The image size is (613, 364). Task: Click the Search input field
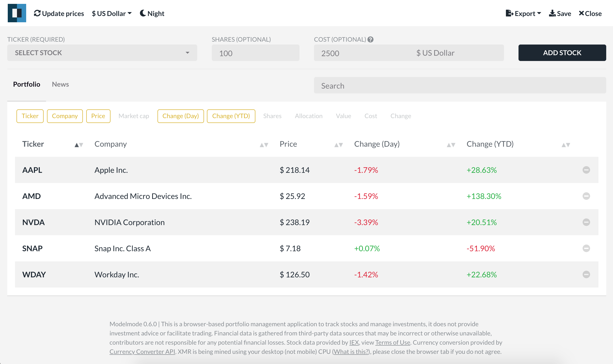pyautogui.click(x=460, y=85)
